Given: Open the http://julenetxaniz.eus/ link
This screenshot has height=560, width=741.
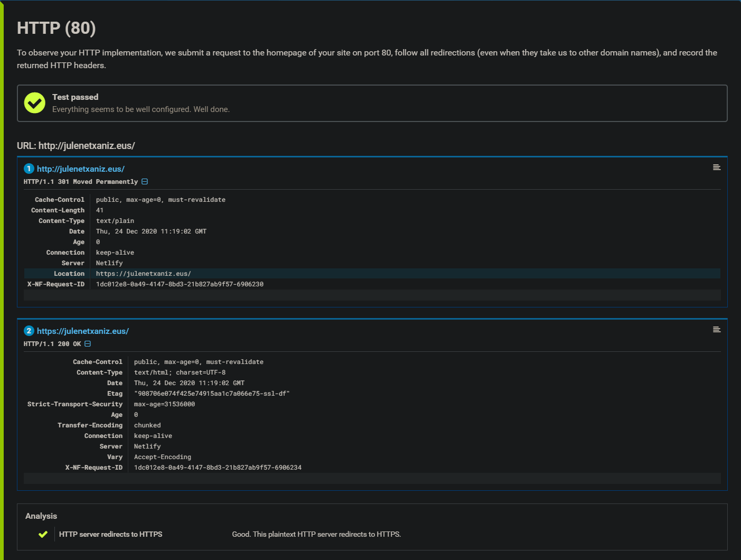Looking at the screenshot, I should (x=81, y=169).
